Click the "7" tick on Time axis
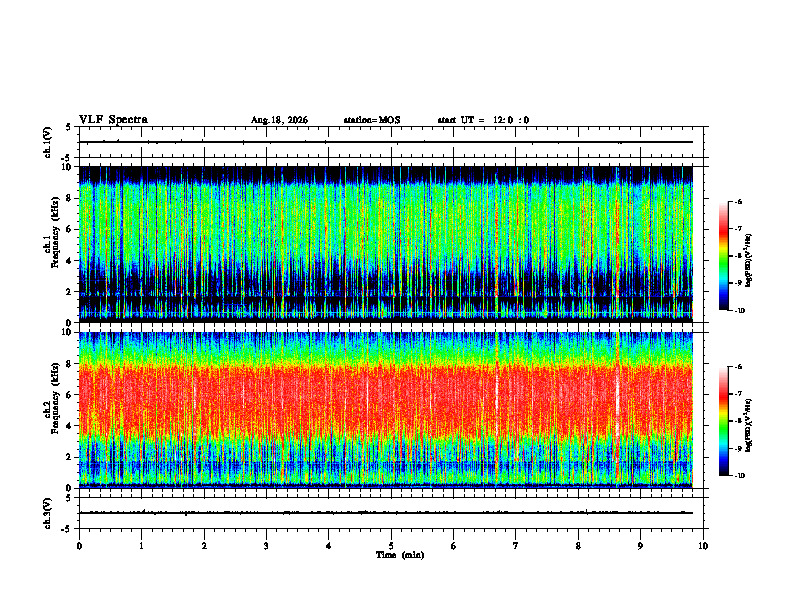 [x=516, y=546]
